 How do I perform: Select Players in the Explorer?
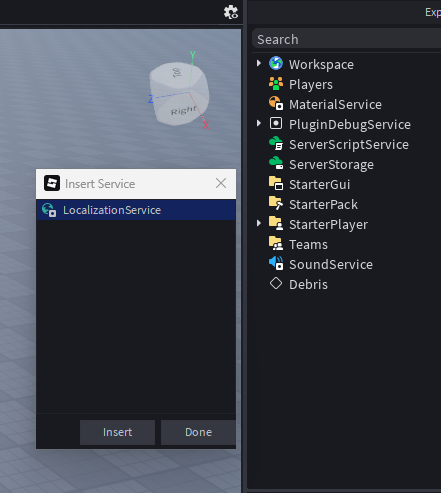pyautogui.click(x=311, y=84)
